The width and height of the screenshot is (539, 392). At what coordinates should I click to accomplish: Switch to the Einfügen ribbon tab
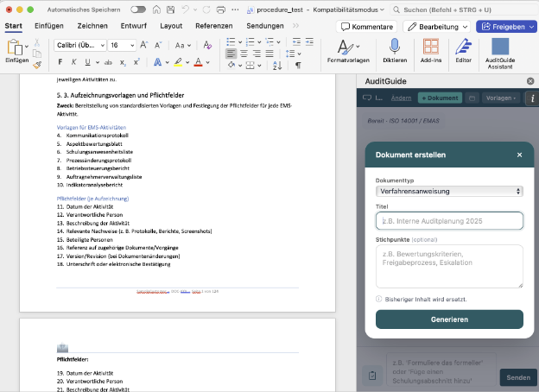pos(49,26)
